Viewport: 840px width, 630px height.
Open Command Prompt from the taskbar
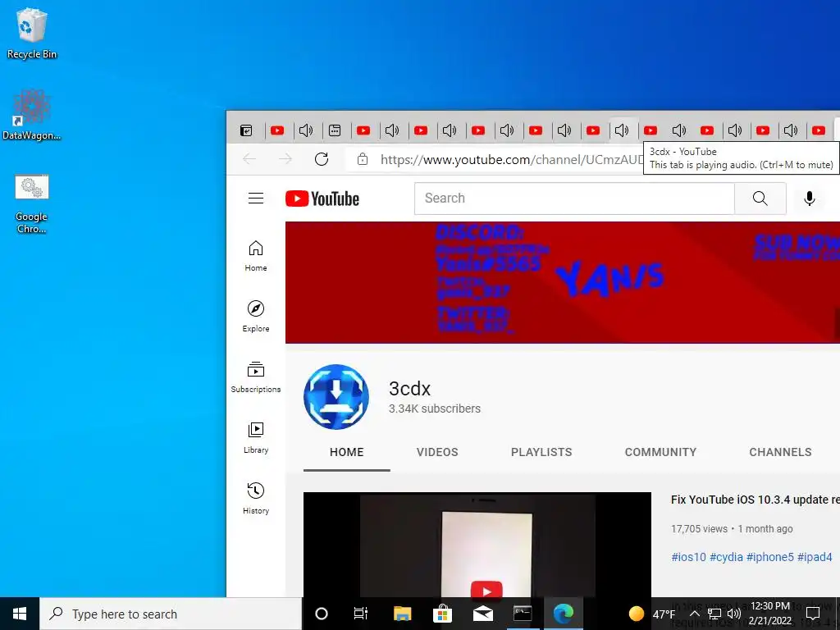[x=523, y=614]
